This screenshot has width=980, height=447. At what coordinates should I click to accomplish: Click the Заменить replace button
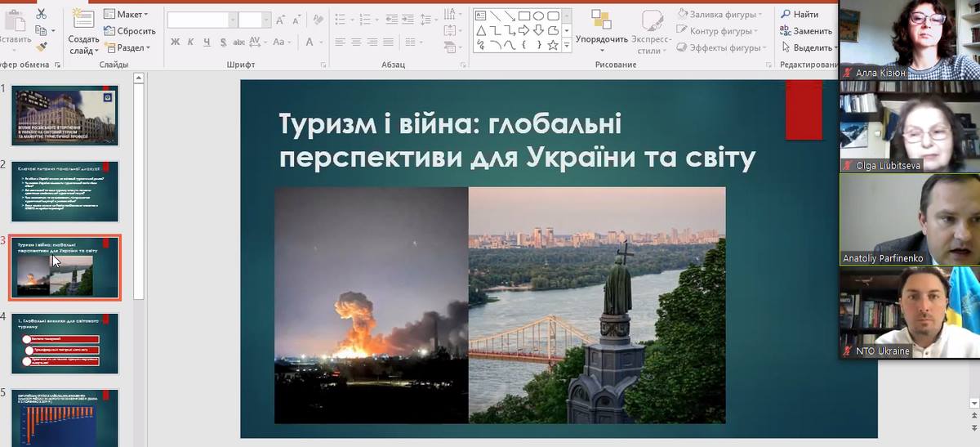(x=806, y=31)
